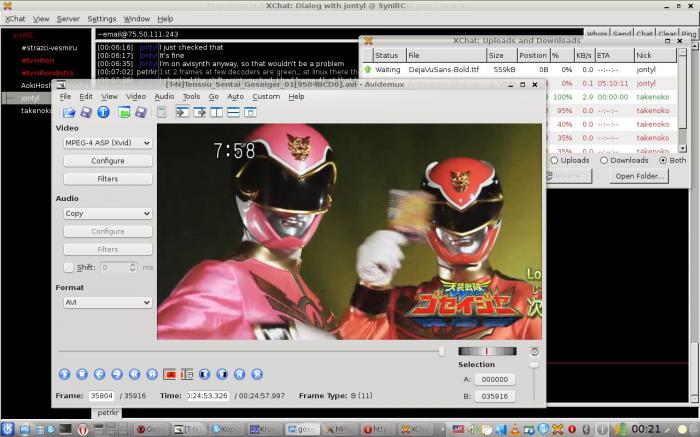
Task: Open the XChat Server menu
Action: 68,19
